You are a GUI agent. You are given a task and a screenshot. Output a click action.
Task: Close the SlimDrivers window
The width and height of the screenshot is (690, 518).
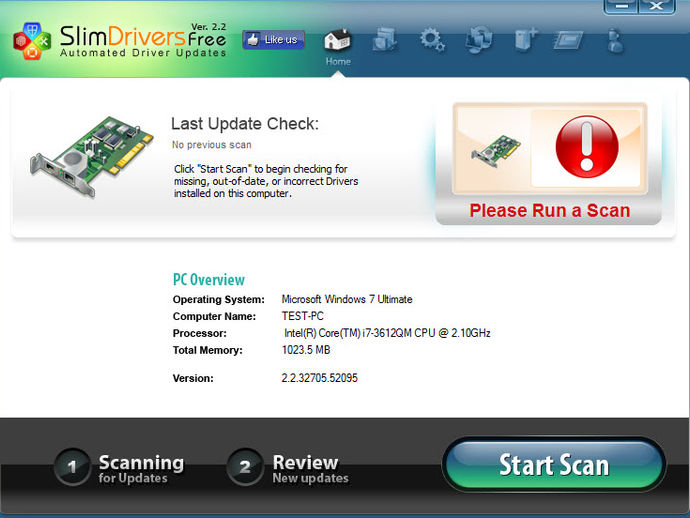(656, 6)
